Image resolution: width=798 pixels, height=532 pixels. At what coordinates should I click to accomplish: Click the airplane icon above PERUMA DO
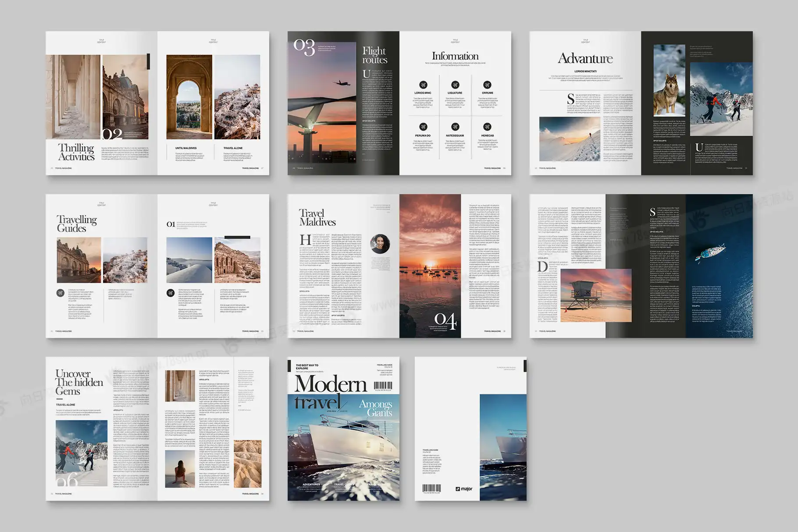pyautogui.click(x=423, y=127)
